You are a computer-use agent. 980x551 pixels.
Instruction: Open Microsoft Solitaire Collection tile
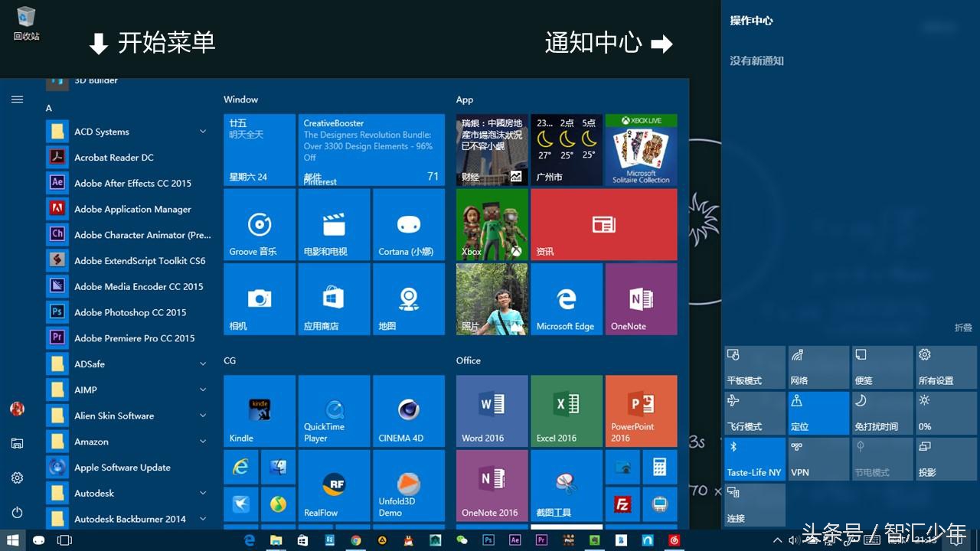pyautogui.click(x=642, y=150)
